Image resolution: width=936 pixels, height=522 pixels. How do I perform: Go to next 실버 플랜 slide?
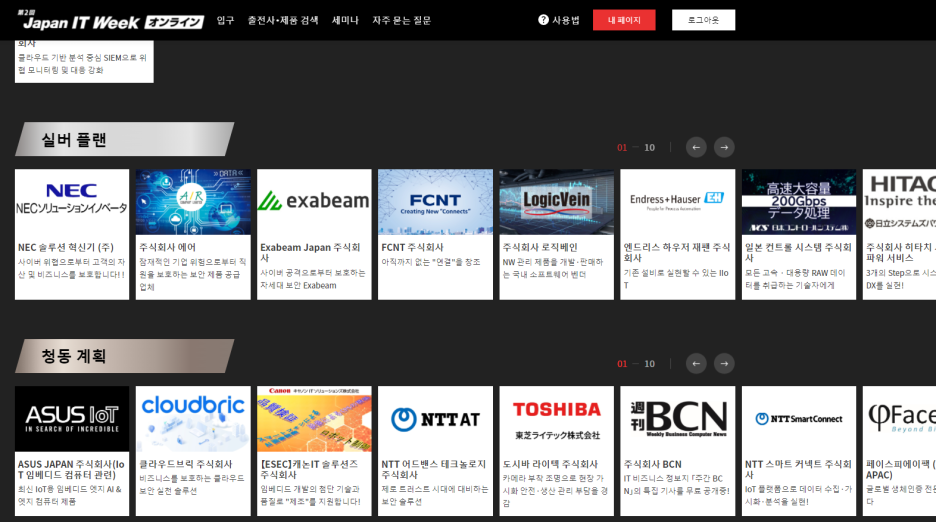(x=724, y=148)
